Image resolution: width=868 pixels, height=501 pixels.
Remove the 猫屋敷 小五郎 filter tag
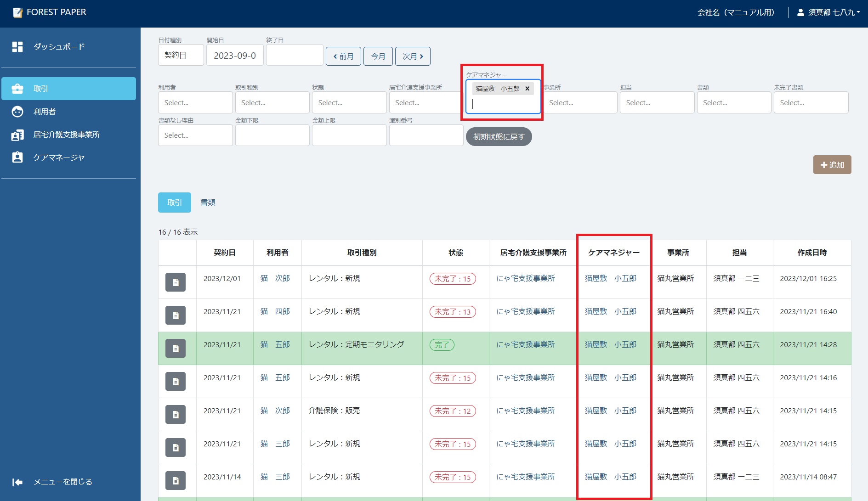pos(528,89)
